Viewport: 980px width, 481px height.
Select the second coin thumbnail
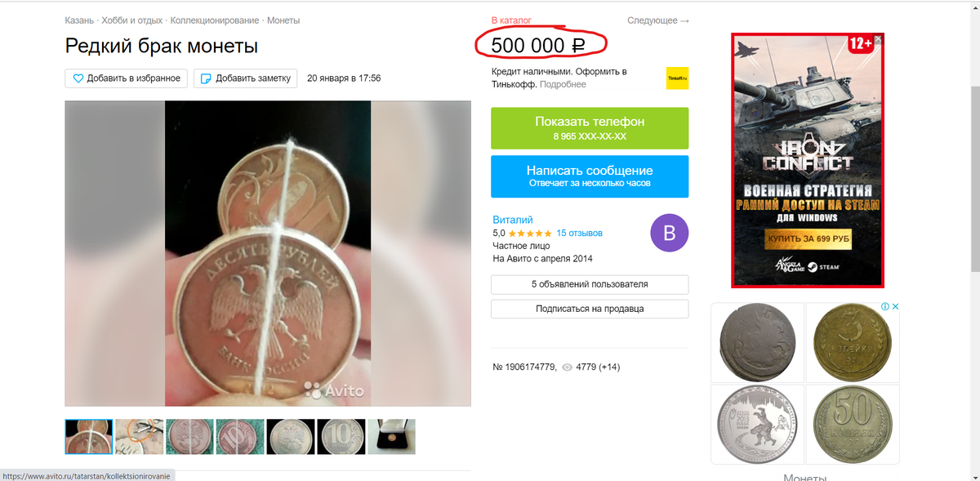click(x=139, y=436)
